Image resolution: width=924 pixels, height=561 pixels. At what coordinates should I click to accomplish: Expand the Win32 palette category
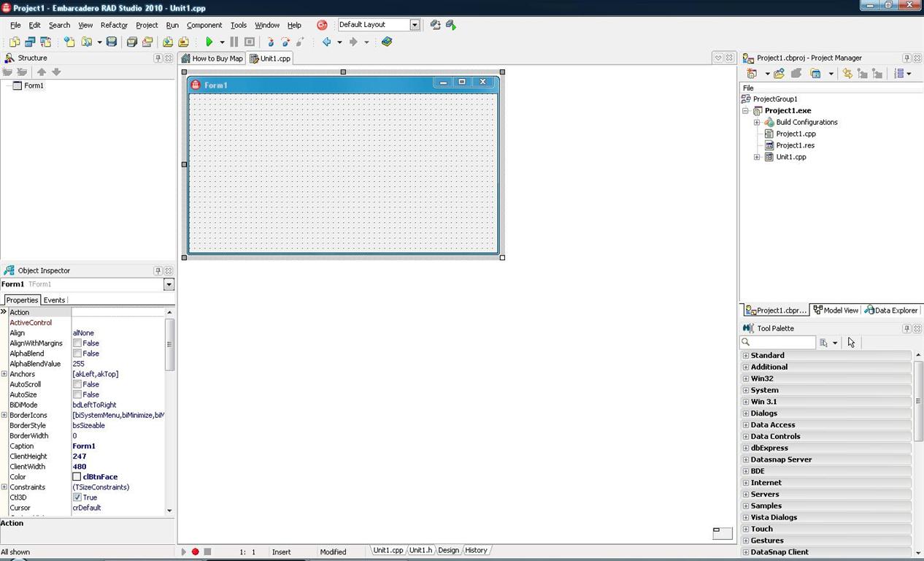click(x=746, y=379)
